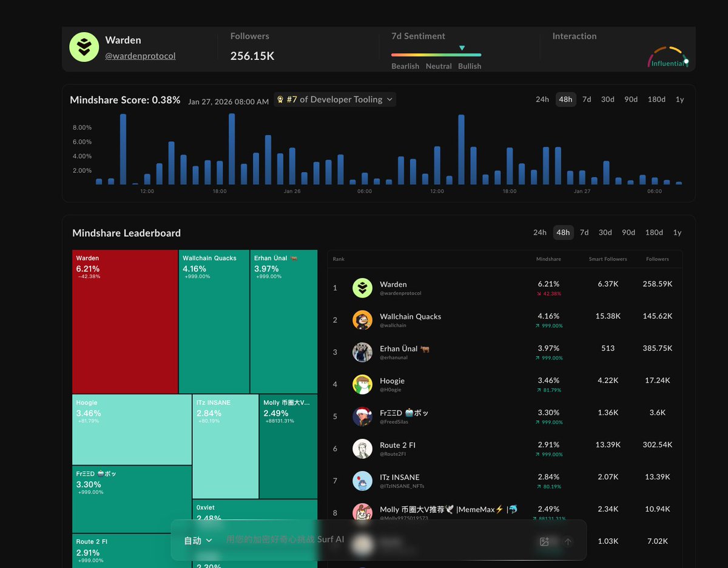Select 30d range for Mindshare Score chart
Viewport: 728px width, 568px height.
(x=607, y=99)
